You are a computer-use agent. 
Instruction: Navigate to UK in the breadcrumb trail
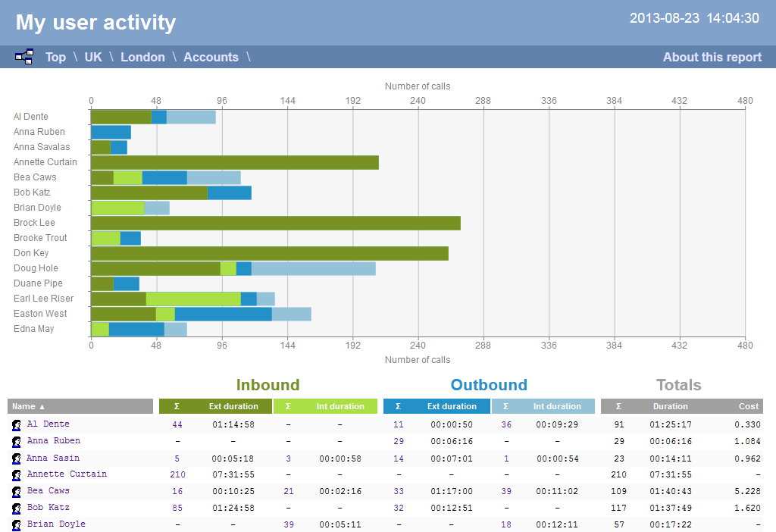point(92,57)
